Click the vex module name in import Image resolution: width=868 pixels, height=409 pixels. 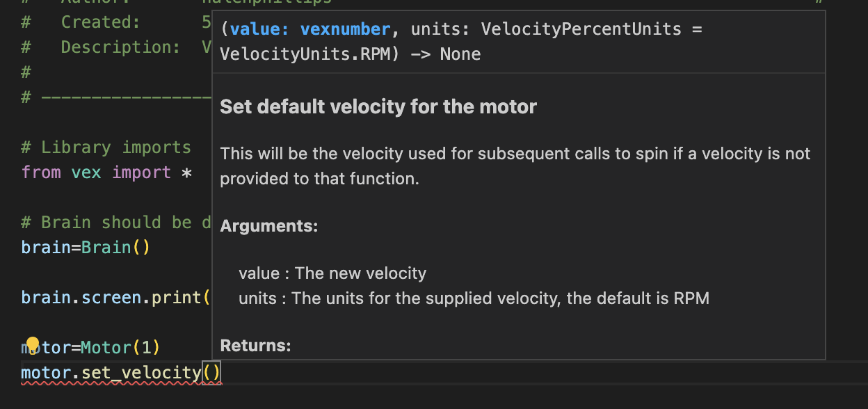tap(86, 173)
